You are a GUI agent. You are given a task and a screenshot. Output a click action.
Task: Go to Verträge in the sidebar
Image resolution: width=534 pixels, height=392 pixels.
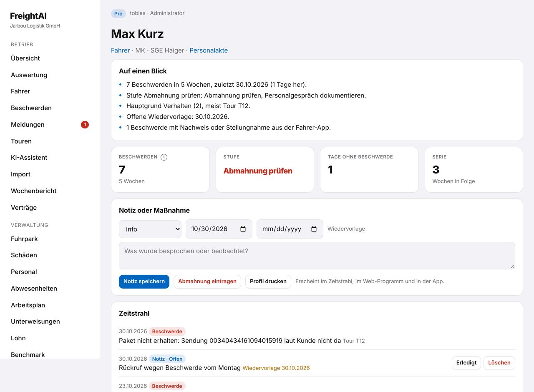24,208
